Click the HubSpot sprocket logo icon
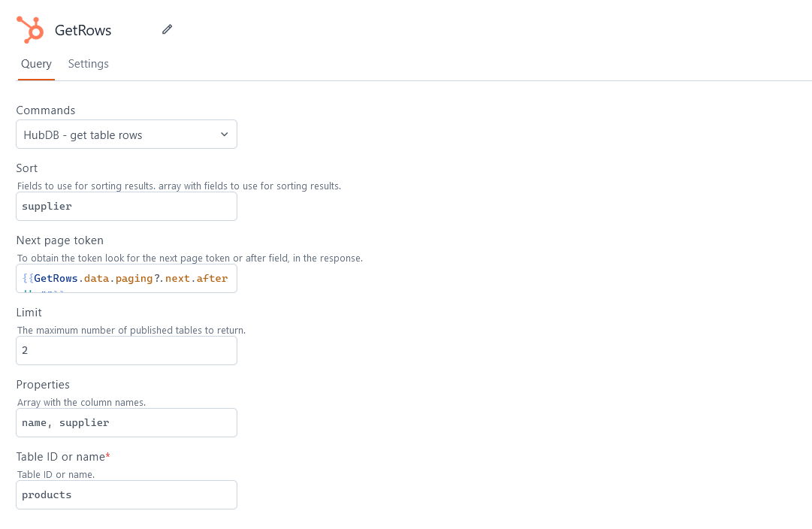This screenshot has height=529, width=812. coord(29,29)
